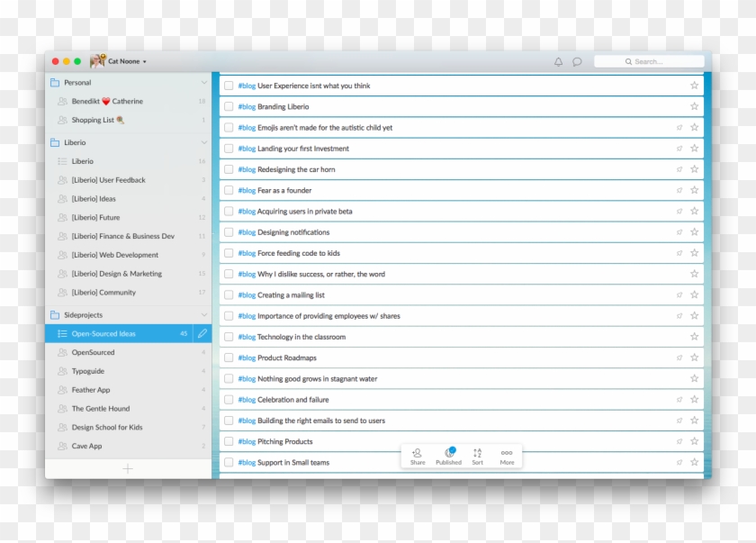Check off 'User Experience isnt what you think'

pyautogui.click(x=229, y=86)
